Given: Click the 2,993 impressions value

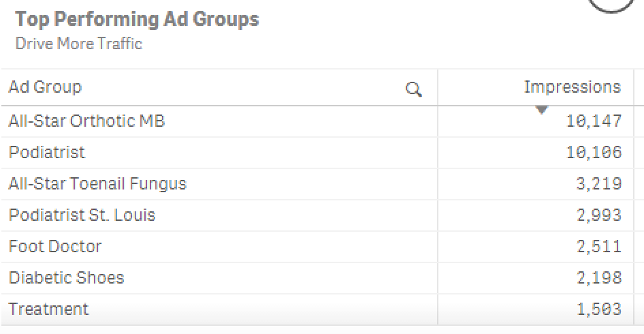Looking at the screenshot, I should click(x=598, y=215).
